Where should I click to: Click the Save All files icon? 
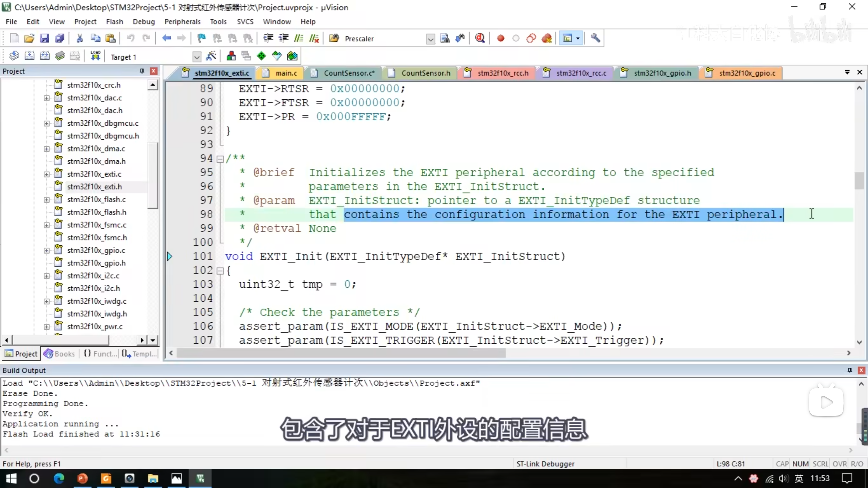pos(60,38)
